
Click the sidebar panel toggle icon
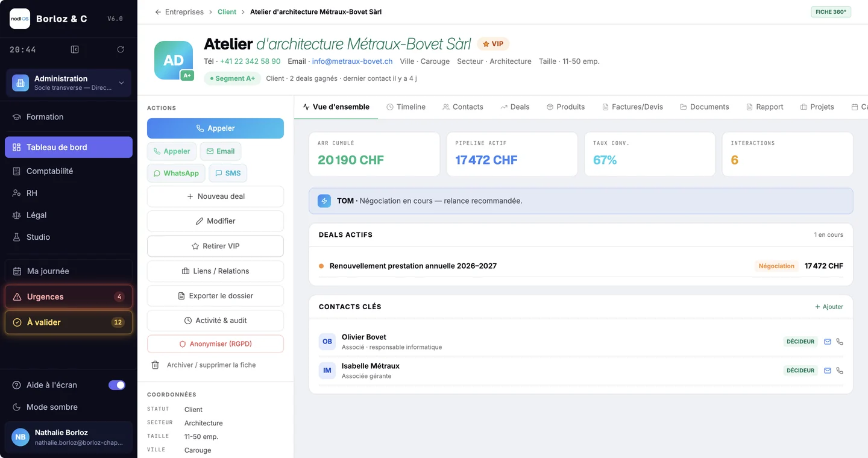pos(75,49)
